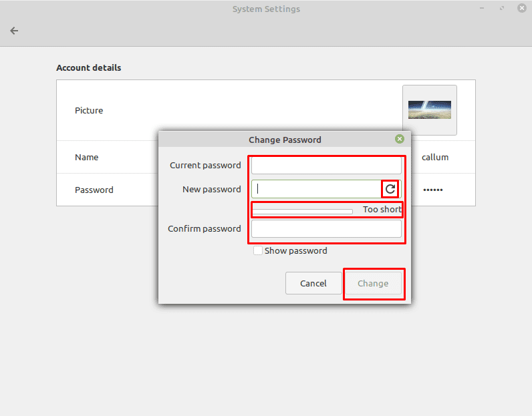Maximize the System Settings window

(x=502, y=8)
